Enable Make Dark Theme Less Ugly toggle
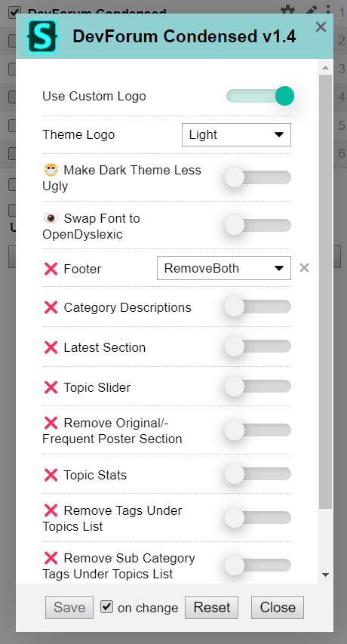The width and height of the screenshot is (347, 644). pos(258,178)
